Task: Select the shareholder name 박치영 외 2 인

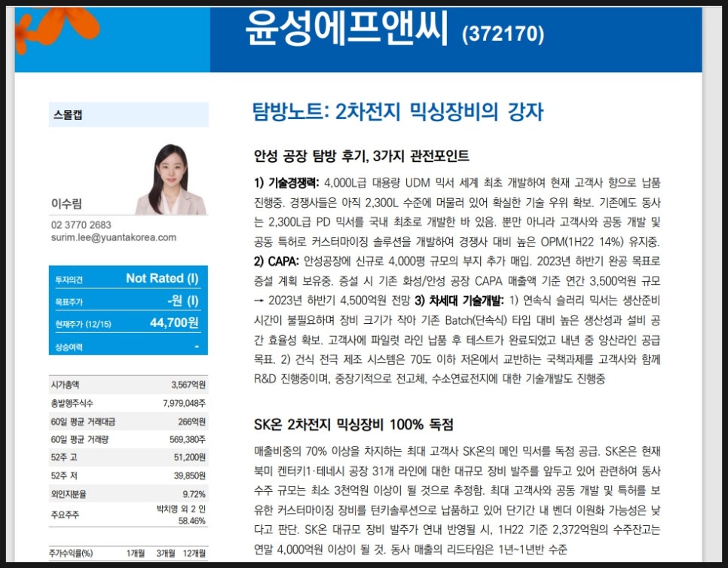Action: coord(181,509)
